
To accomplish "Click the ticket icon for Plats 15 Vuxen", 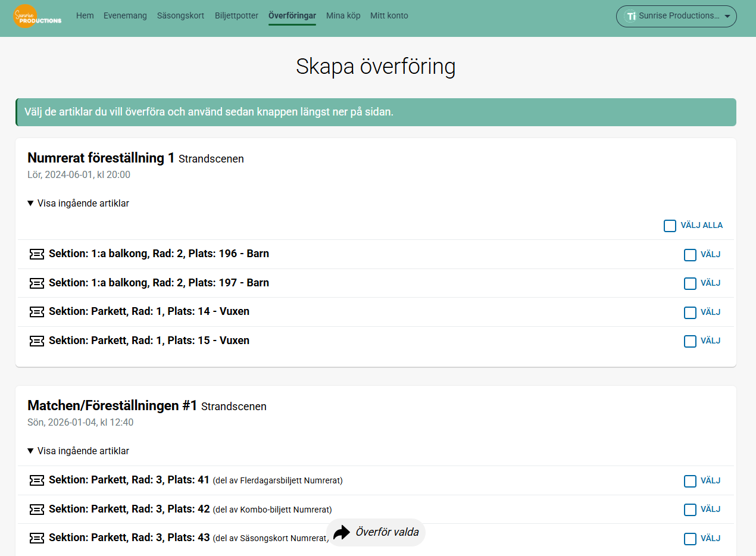I will tap(37, 341).
